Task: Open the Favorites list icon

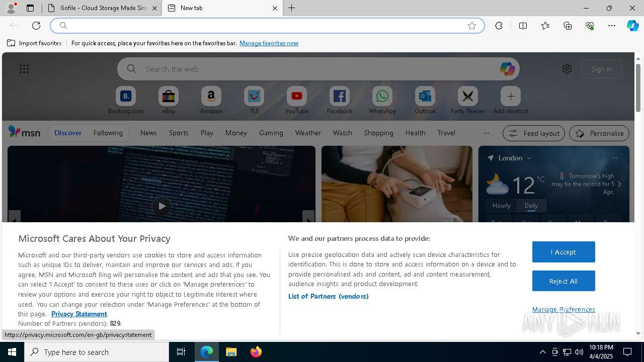Action: (x=545, y=26)
